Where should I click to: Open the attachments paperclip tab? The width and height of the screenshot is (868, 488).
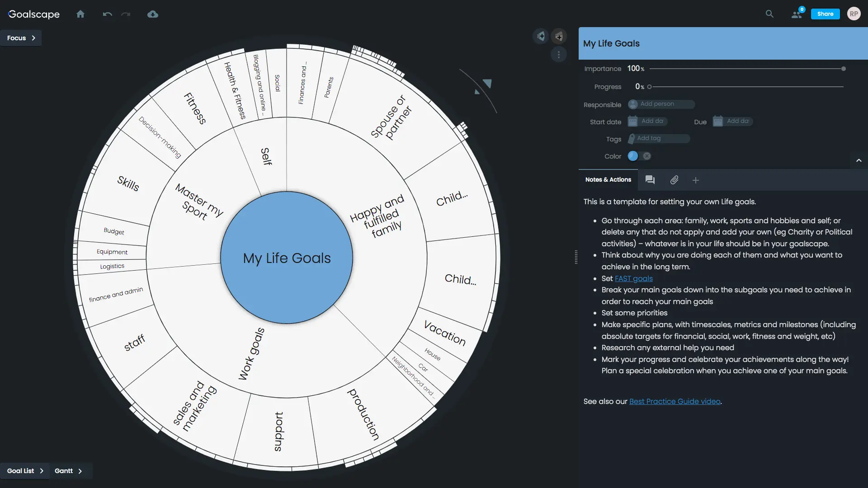click(x=674, y=180)
